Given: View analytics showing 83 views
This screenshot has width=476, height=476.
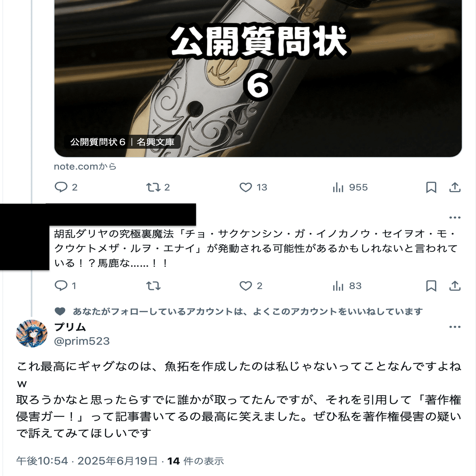Looking at the screenshot, I should (x=347, y=285).
